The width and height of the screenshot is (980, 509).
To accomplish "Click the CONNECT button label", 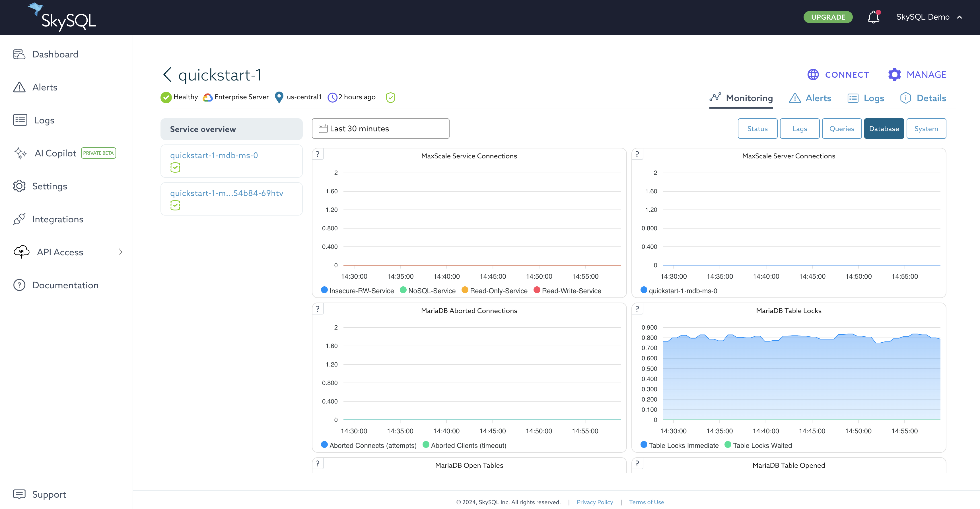I will coord(847,75).
